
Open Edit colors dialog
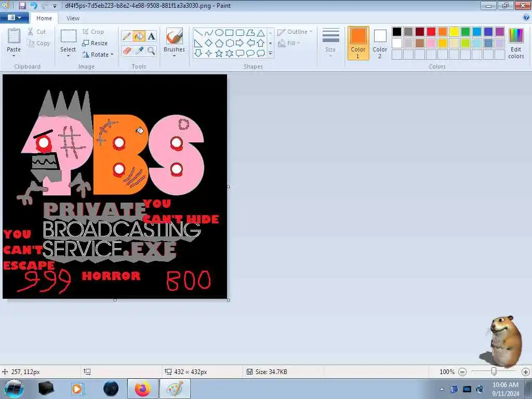[x=516, y=43]
